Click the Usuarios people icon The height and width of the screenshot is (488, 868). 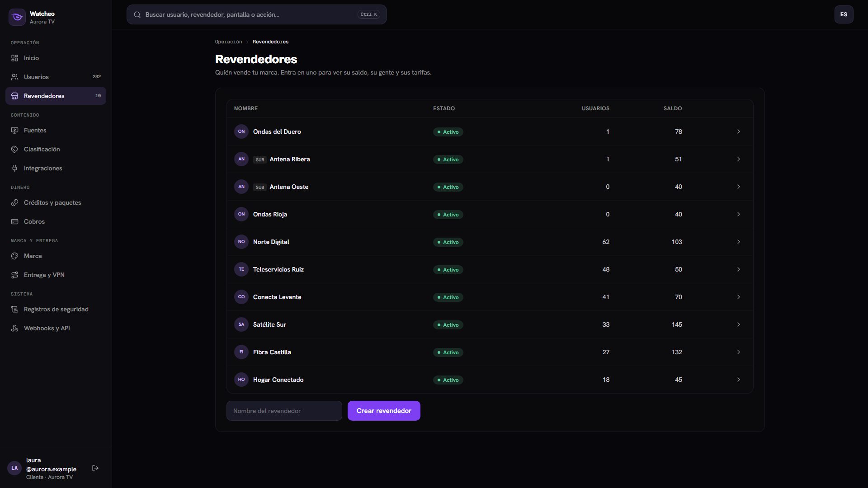pos(14,77)
